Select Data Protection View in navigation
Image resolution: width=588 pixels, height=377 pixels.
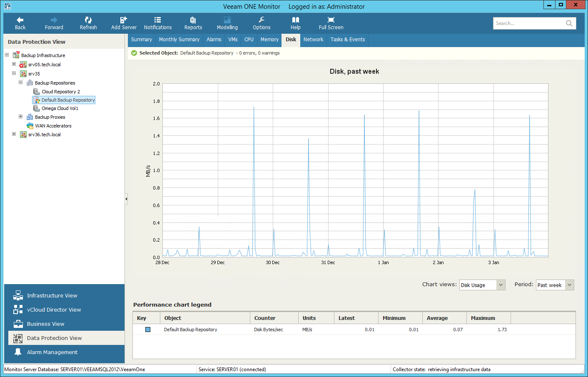[x=67, y=338]
